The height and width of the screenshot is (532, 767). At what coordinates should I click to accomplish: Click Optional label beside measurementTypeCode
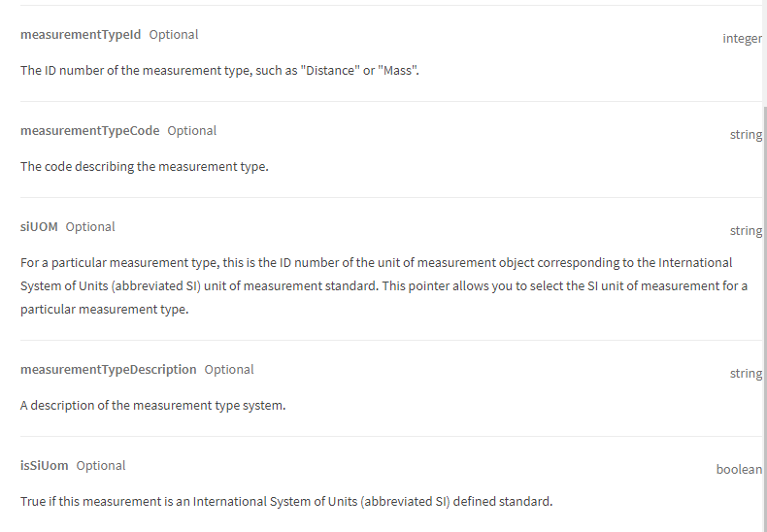pos(192,130)
